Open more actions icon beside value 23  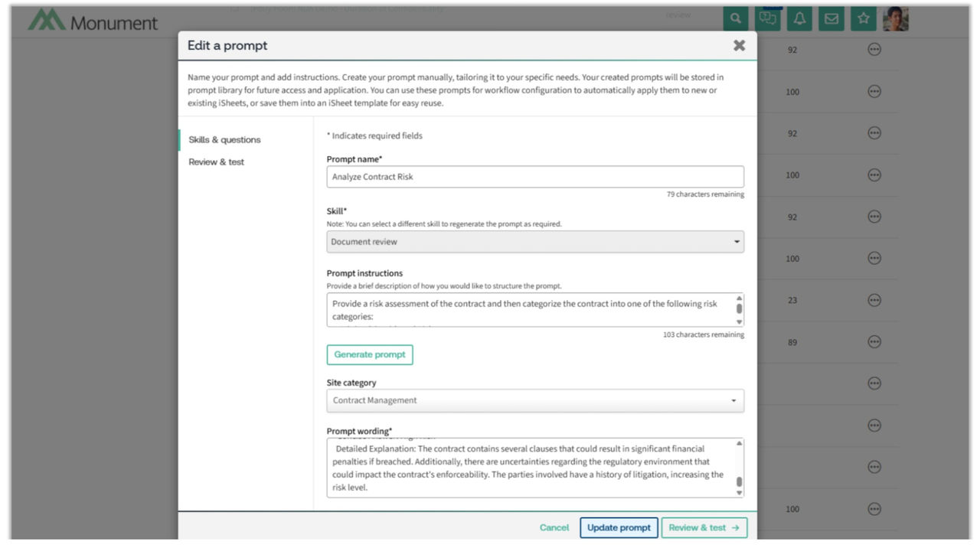pyautogui.click(x=874, y=300)
